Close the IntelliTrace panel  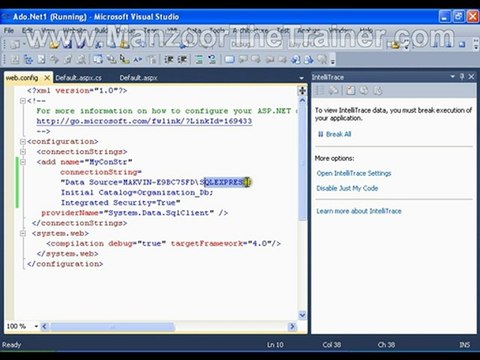[x=471, y=77]
